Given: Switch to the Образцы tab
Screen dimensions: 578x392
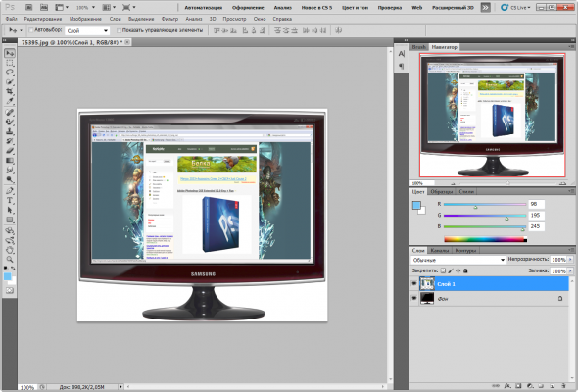Looking at the screenshot, I should click(x=442, y=192).
